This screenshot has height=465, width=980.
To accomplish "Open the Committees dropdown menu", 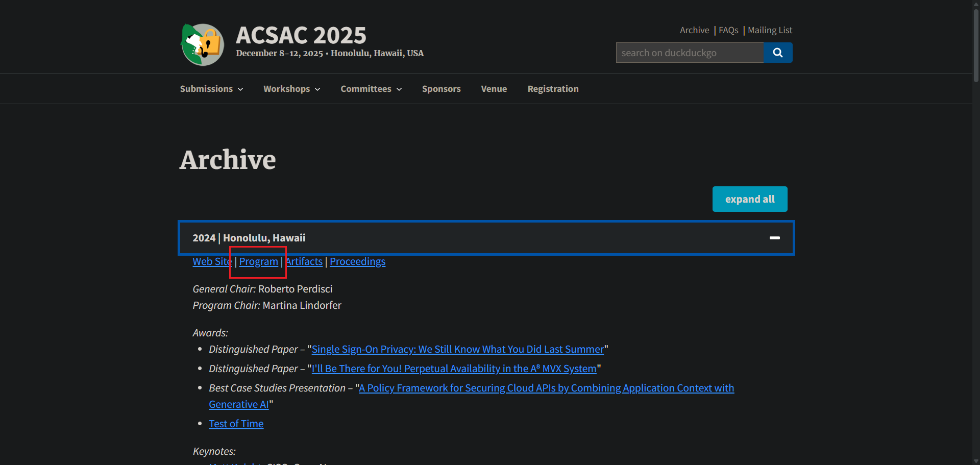I will pos(371,89).
